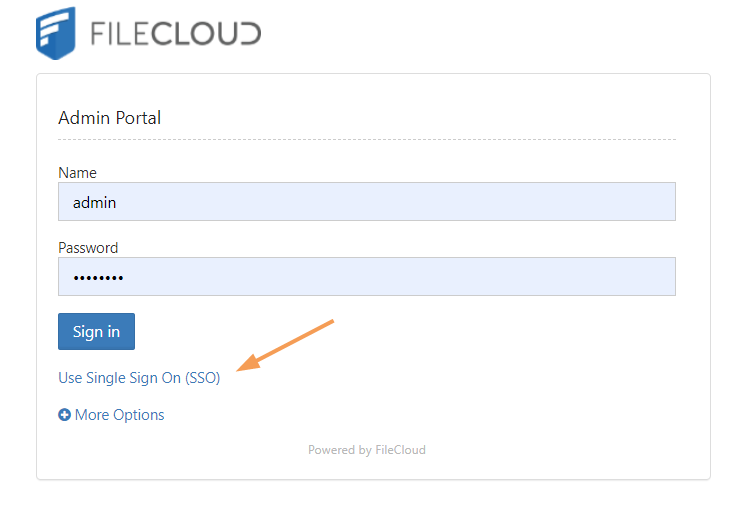748x527 pixels.
Task: Click on the masked password dots
Action: point(98,278)
